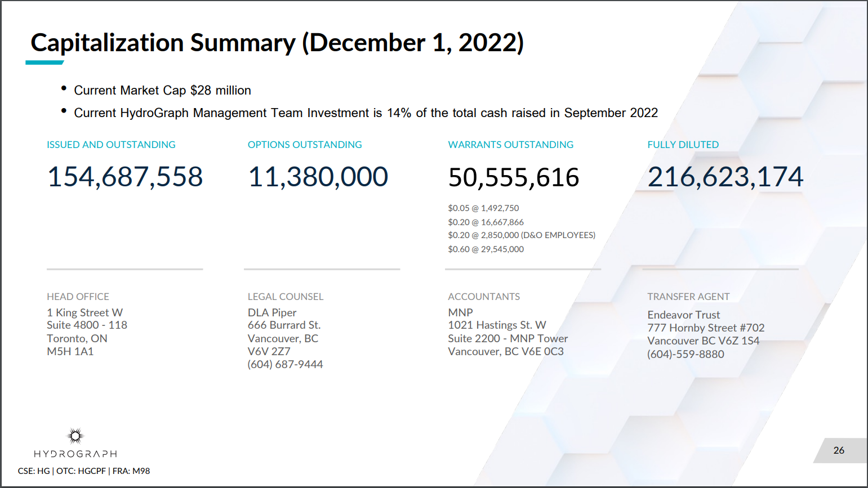Click the HYDROGRAPH wordmark in the footer
Image resolution: width=868 pixels, height=488 pixels.
pyautogui.click(x=75, y=454)
